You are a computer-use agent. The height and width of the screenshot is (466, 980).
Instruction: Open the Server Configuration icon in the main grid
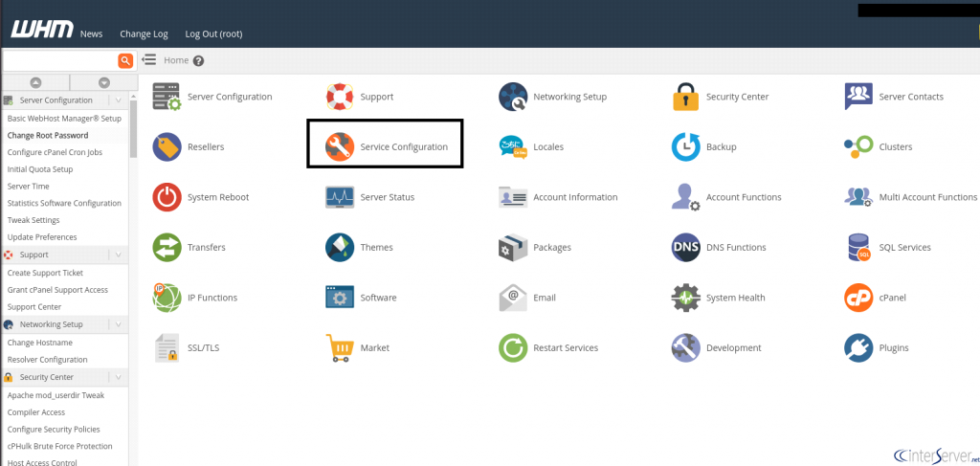[x=167, y=97]
